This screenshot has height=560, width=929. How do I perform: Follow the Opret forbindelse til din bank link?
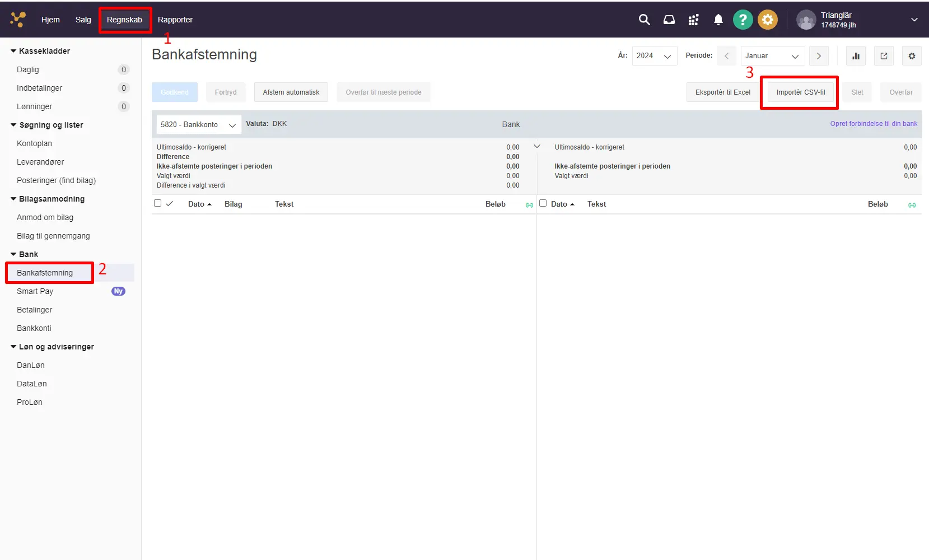(873, 124)
